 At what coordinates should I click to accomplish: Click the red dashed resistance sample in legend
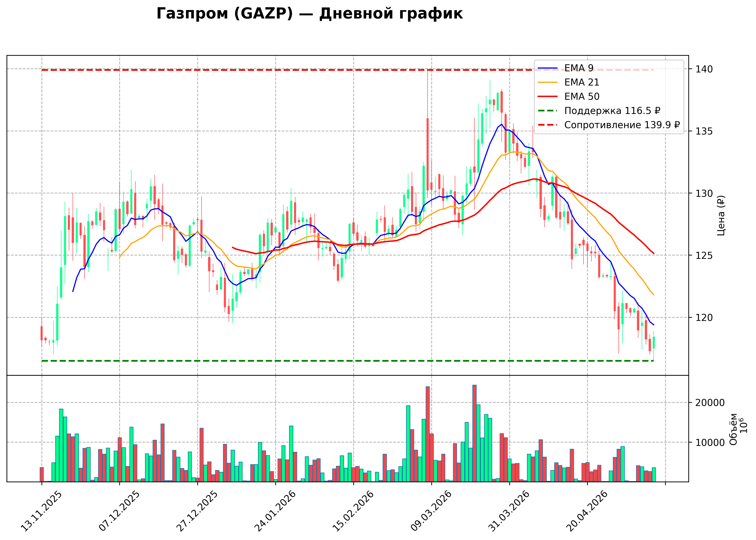(547, 125)
